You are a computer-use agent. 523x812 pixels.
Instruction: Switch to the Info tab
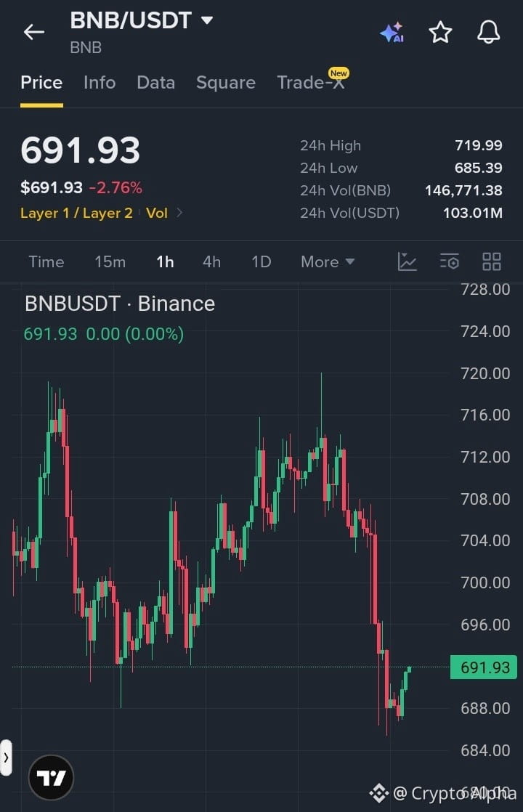tap(100, 83)
